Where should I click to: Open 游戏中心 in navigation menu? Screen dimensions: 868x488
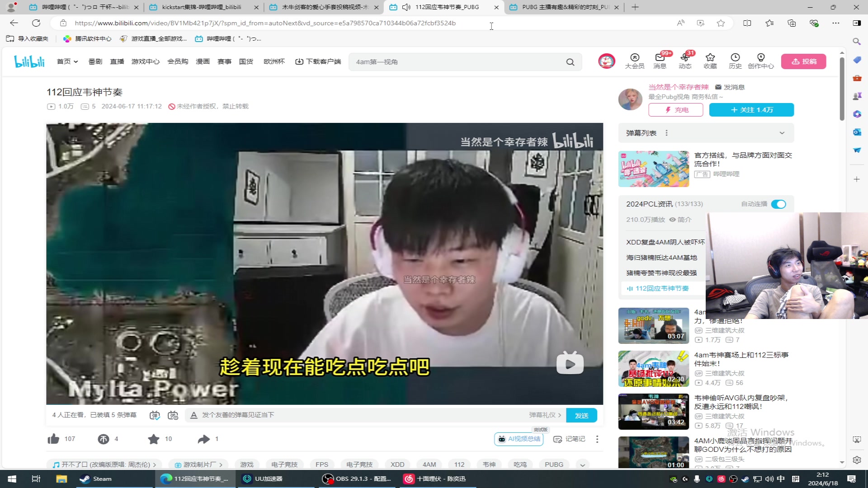click(146, 61)
